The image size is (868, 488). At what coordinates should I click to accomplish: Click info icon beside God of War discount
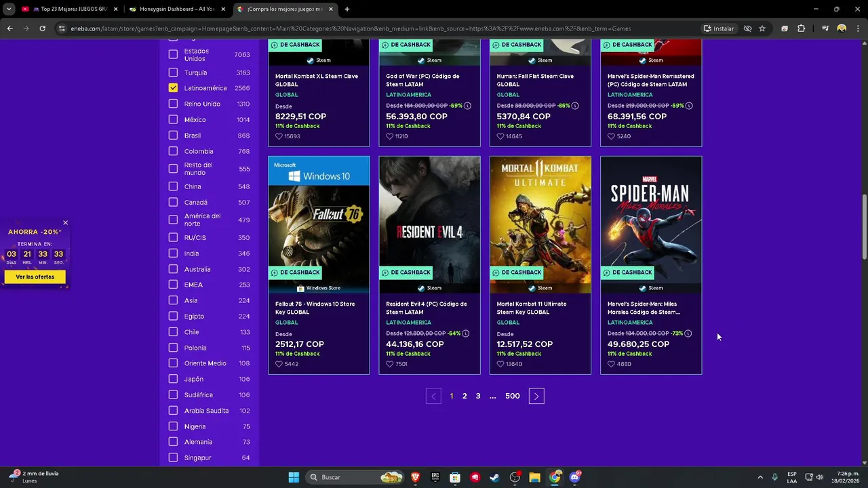tap(468, 106)
